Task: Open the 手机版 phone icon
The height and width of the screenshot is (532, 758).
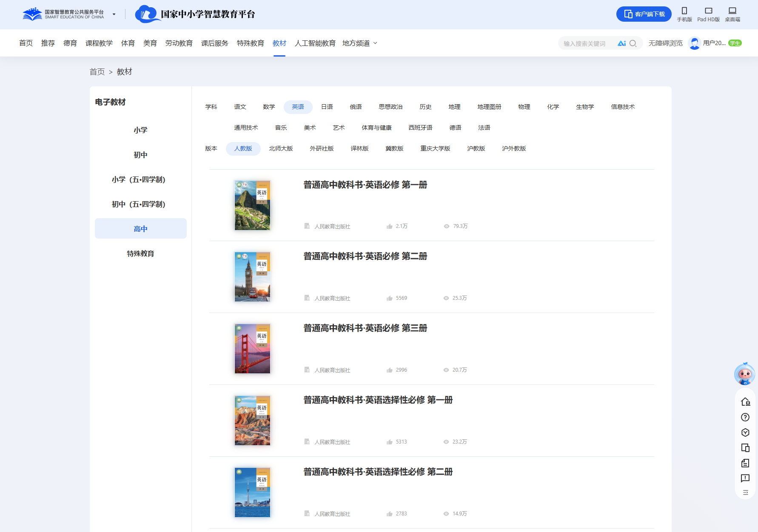Action: tap(684, 11)
